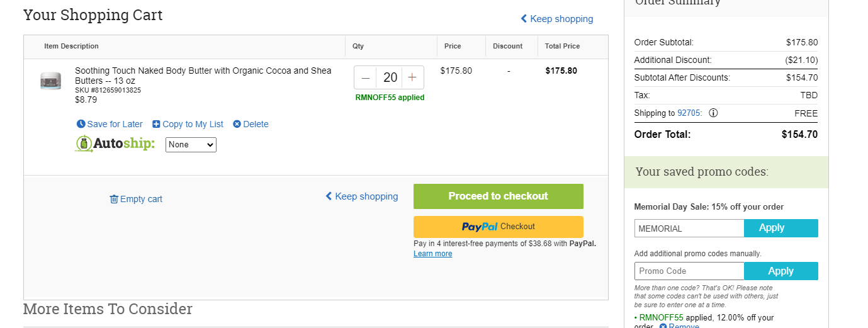The image size is (868, 328).
Task: Click the body butter product thumbnail
Action: pyautogui.click(x=50, y=81)
